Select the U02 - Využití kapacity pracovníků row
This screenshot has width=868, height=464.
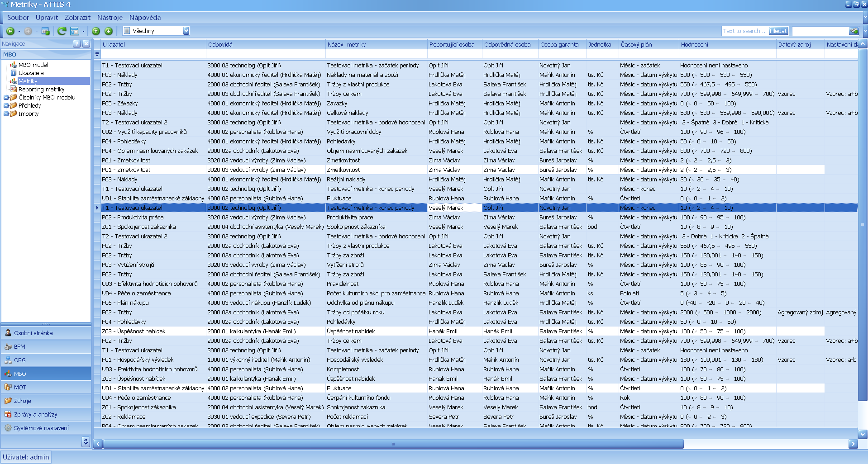pos(475,132)
